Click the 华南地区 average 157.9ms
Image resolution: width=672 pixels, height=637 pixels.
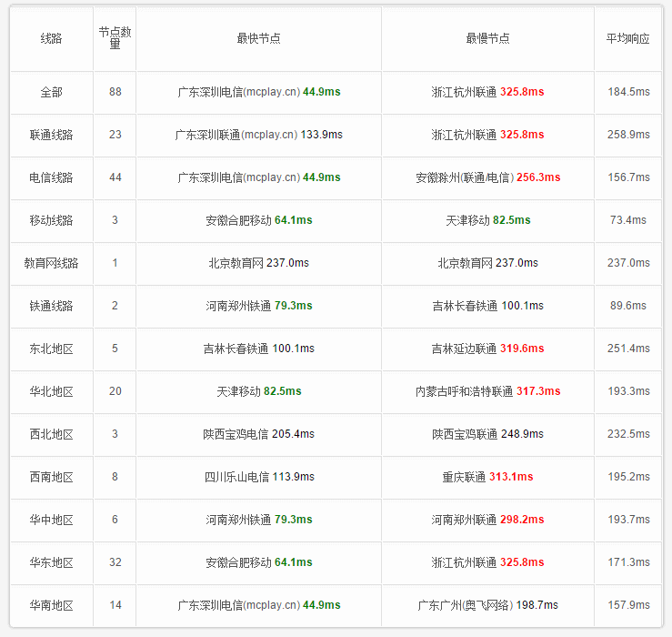pyautogui.click(x=628, y=605)
